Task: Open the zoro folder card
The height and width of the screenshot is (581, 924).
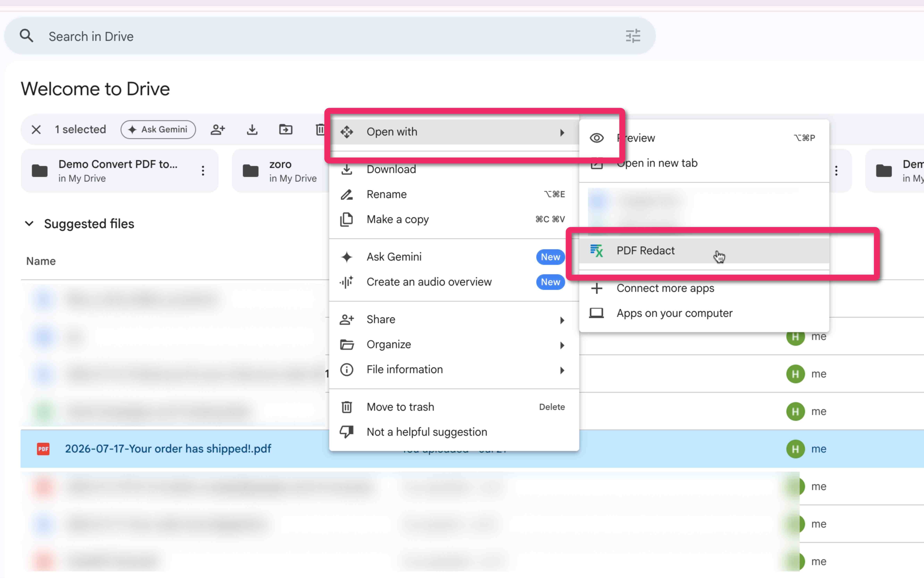Action: pos(280,171)
